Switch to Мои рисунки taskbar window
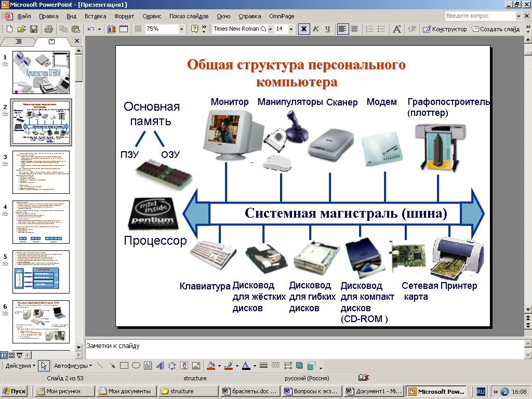 tap(64, 391)
